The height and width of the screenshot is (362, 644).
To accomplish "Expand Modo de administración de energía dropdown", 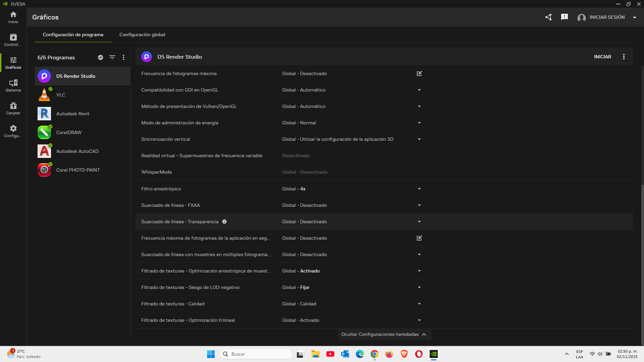I will (x=419, y=123).
